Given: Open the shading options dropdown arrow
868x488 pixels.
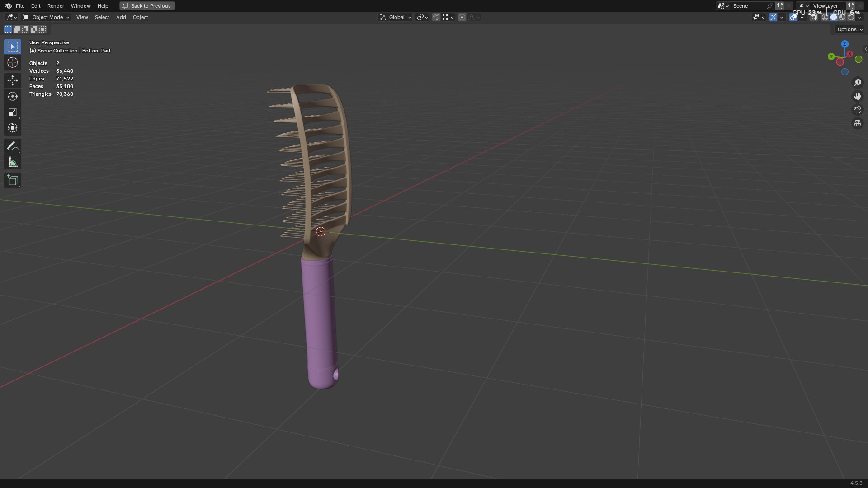Looking at the screenshot, I should point(859,17).
